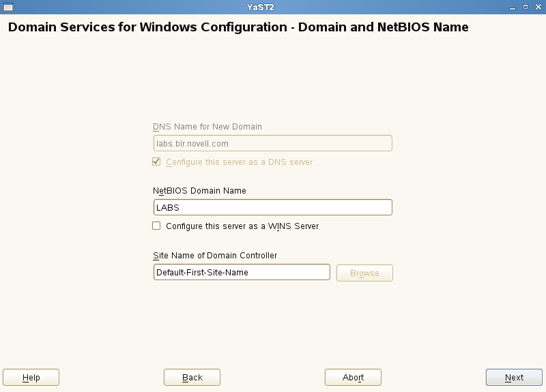Screen dimensions: 546x392
Task: Open Help for this configuration page
Action: (x=31, y=377)
